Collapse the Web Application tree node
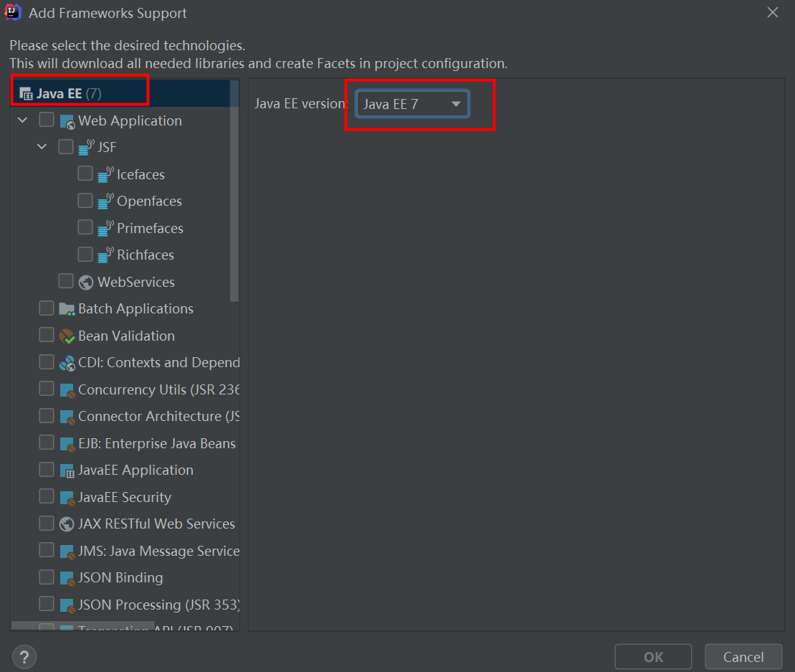Screen dimensions: 795x672 click(23, 120)
